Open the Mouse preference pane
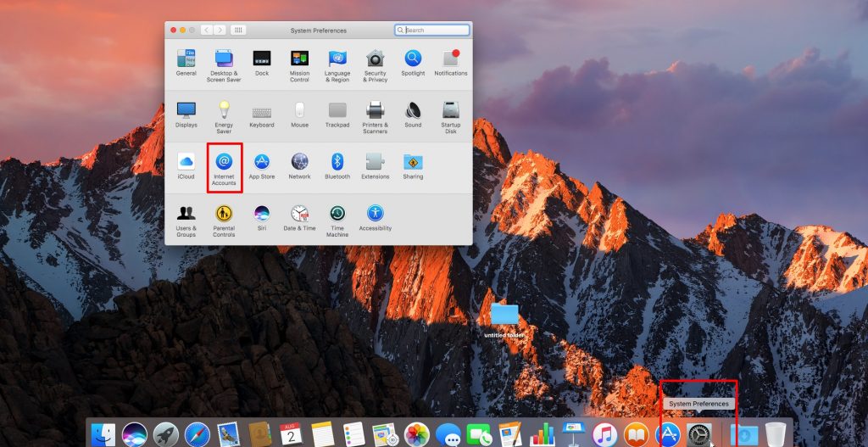This screenshot has width=868, height=447. pos(299,115)
